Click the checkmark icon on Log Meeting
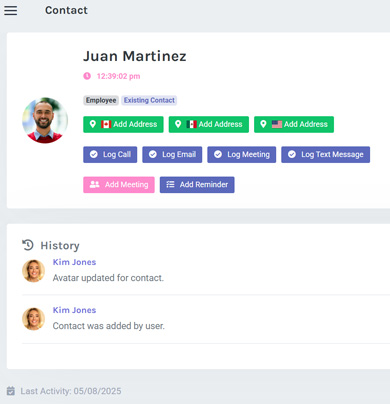This screenshot has height=404, width=390. (x=218, y=154)
